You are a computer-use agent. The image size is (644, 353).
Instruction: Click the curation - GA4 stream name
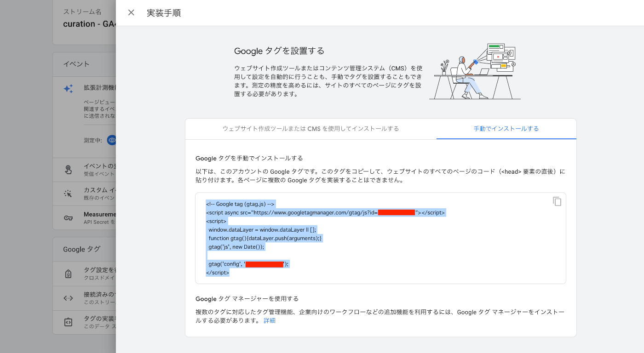point(89,24)
